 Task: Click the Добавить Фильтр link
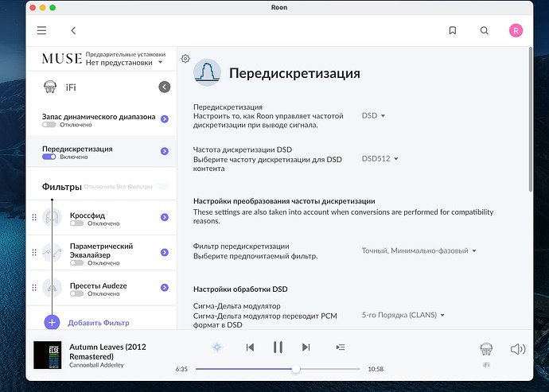coord(99,323)
